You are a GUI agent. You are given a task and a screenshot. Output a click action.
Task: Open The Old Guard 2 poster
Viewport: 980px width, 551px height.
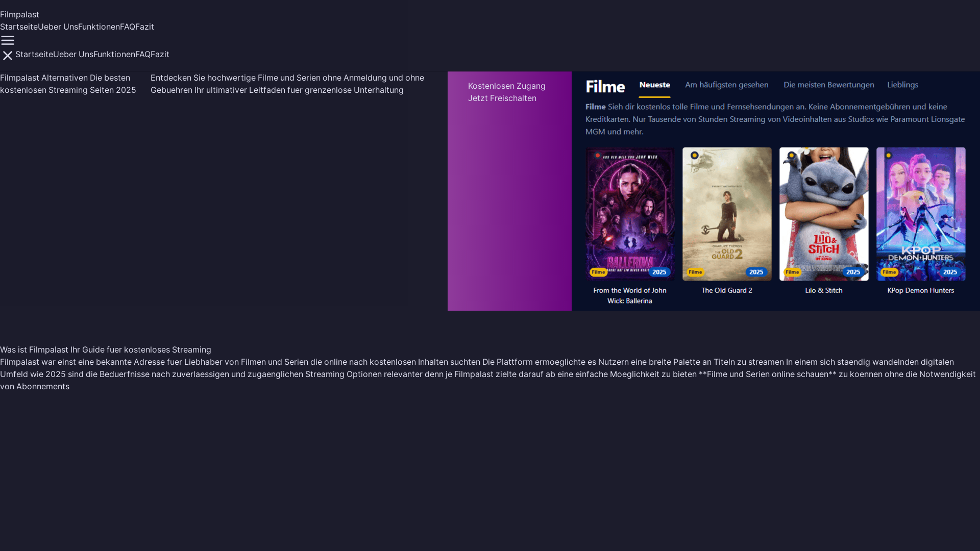click(x=727, y=214)
